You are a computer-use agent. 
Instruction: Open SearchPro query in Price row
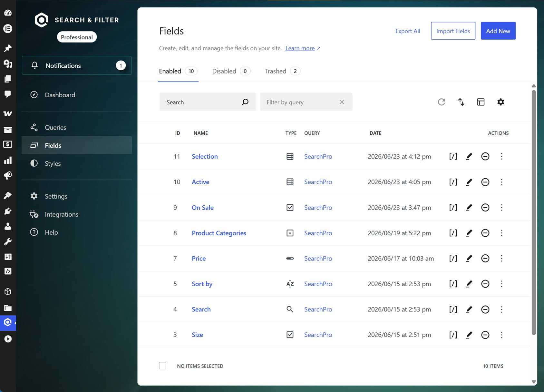(318, 258)
